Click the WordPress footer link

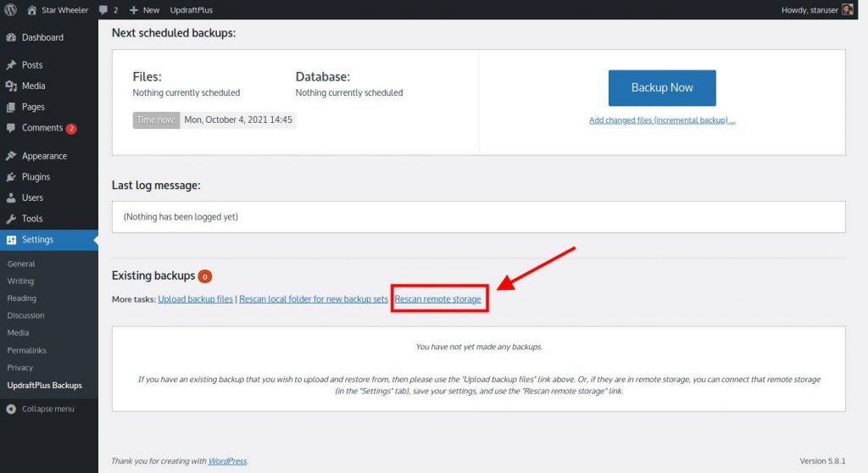point(227,461)
